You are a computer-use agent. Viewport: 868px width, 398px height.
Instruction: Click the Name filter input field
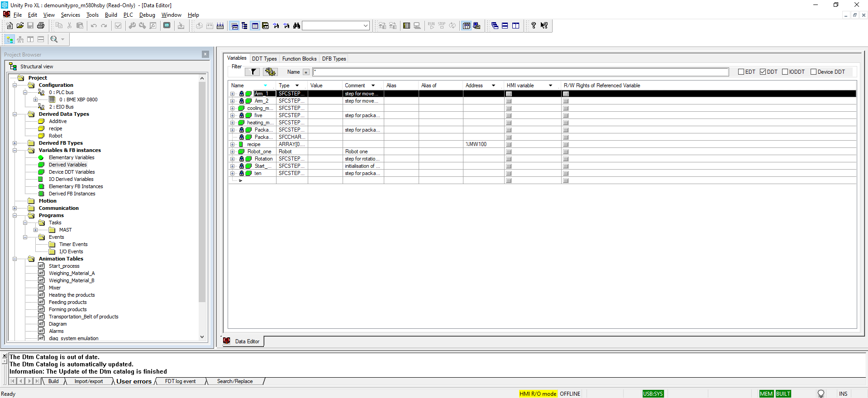coord(520,72)
